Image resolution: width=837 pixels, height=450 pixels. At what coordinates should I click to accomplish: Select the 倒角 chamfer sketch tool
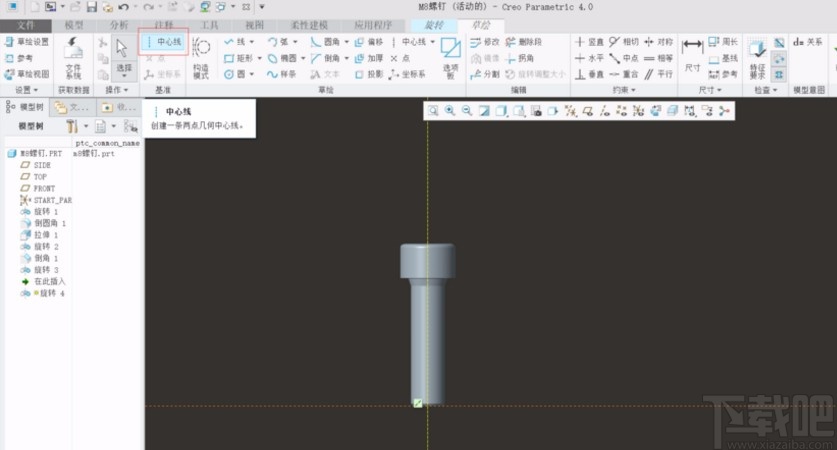pos(325,58)
